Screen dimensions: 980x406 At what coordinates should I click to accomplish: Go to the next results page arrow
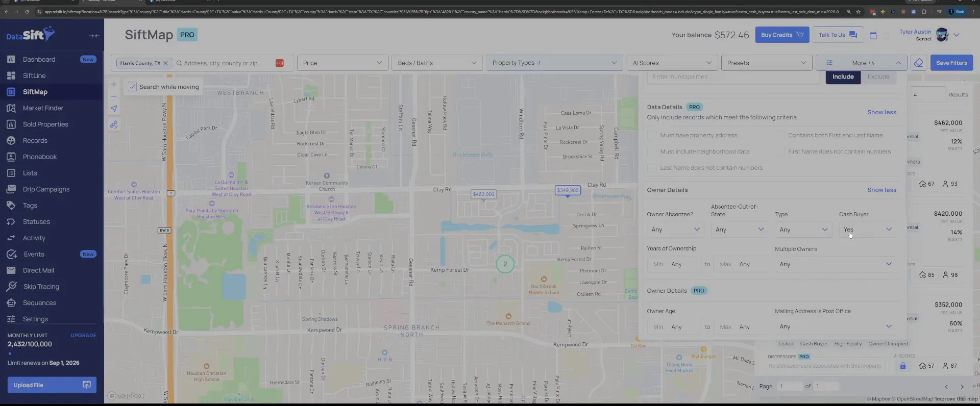click(x=962, y=387)
